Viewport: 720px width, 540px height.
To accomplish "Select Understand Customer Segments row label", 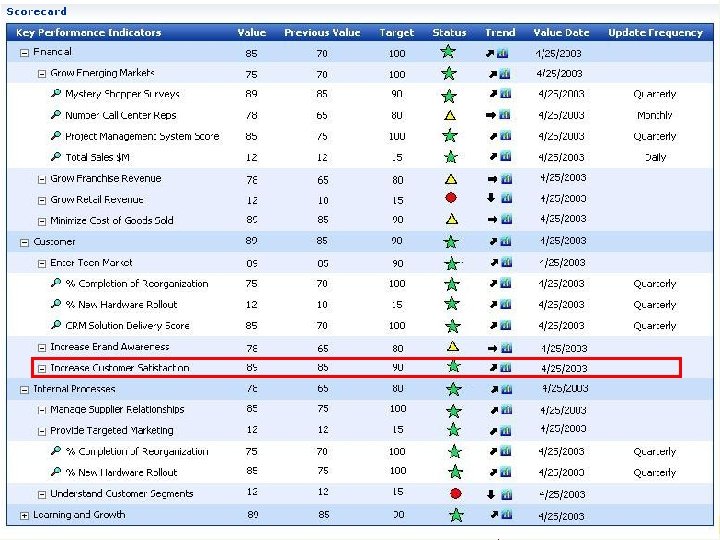I will point(122,494).
